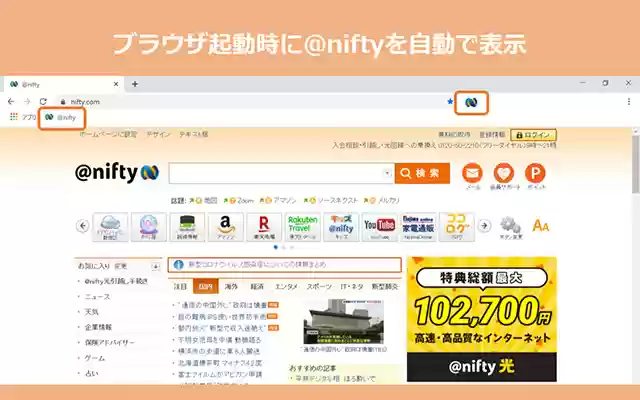Open the Chrome three-dot menu
The image size is (640, 400).
[629, 102]
